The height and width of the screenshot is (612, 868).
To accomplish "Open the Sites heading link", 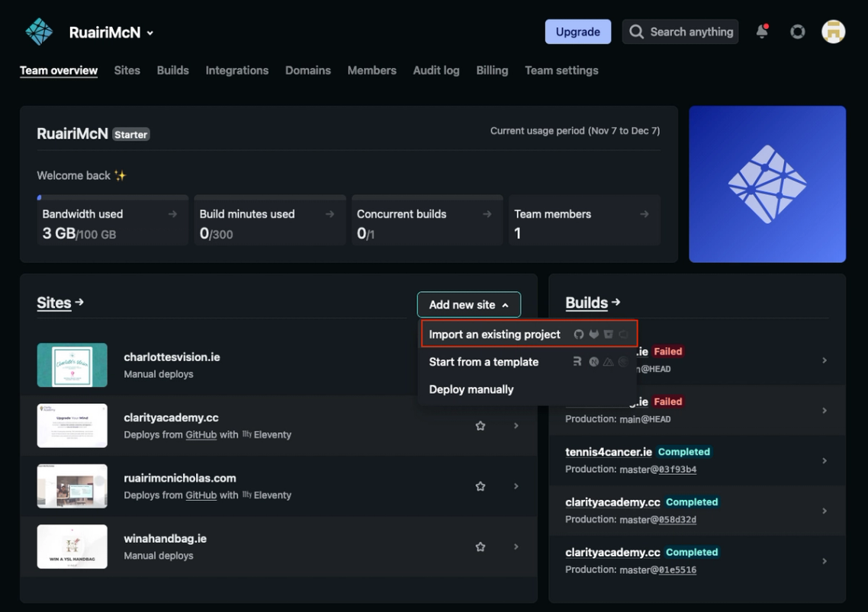I will (x=53, y=303).
